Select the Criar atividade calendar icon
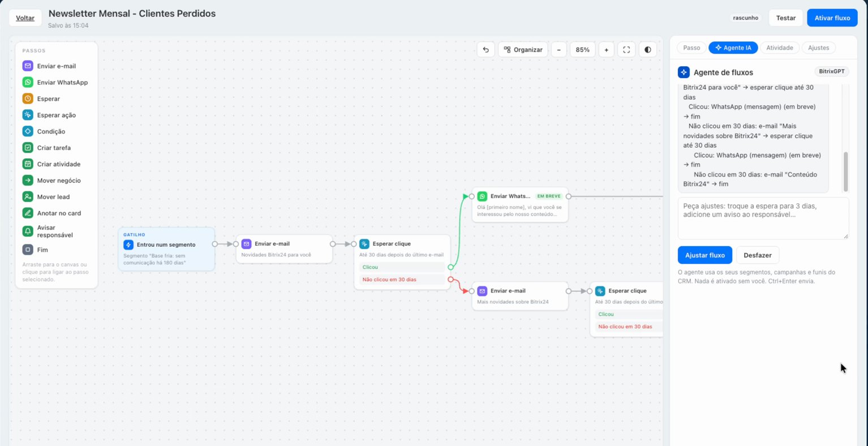Viewport: 868px width, 446px height. click(x=28, y=164)
